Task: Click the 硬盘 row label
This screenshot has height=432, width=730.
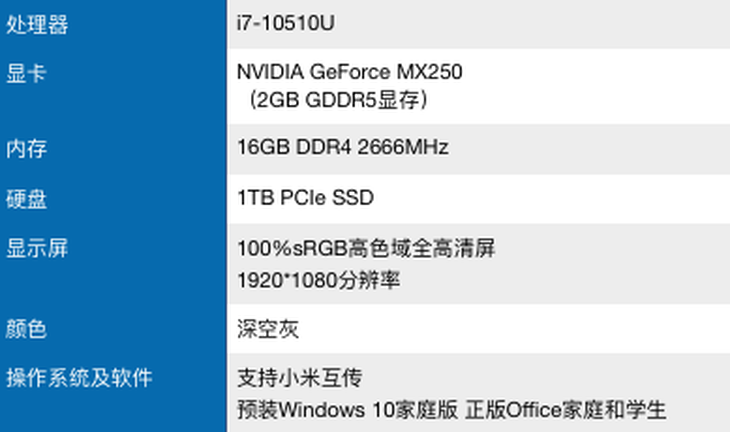Action: [x=26, y=199]
